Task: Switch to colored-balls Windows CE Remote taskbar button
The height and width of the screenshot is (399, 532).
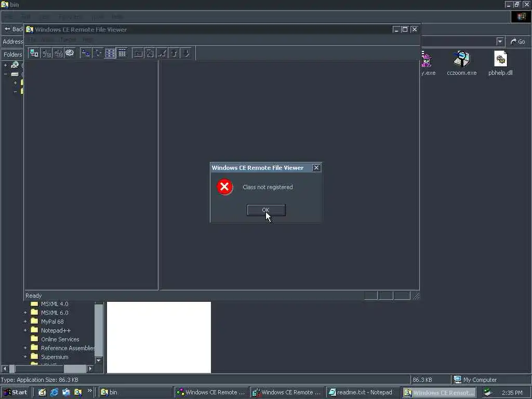Action: point(211,393)
